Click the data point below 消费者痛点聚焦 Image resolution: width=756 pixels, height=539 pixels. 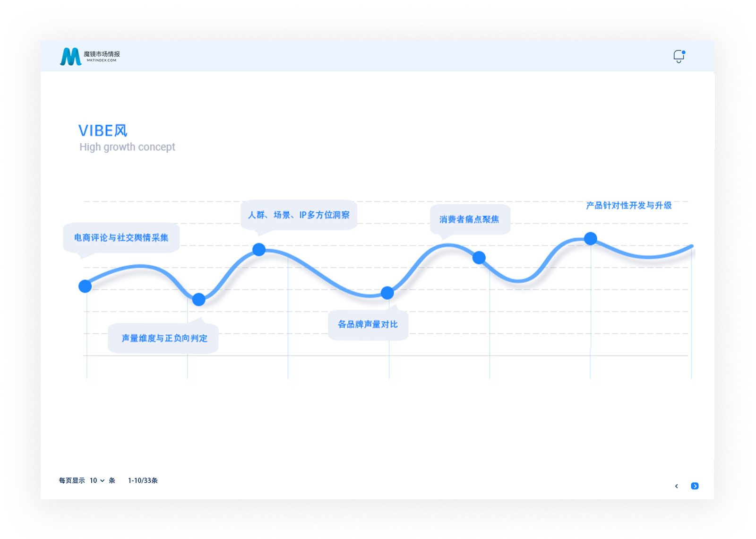pyautogui.click(x=479, y=258)
